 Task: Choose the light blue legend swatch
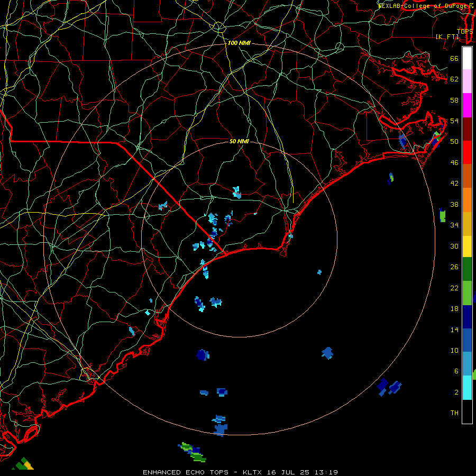point(467,364)
